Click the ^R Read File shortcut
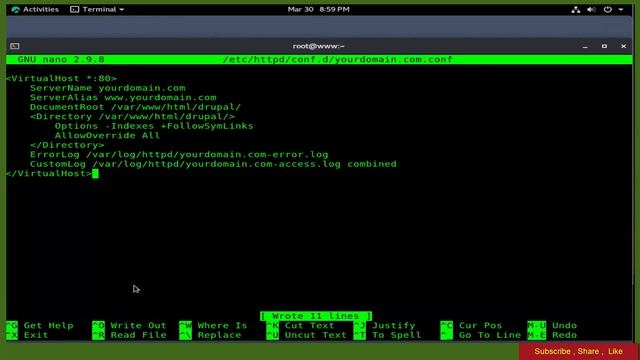Viewport: 640px width, 360px height. [x=129, y=335]
